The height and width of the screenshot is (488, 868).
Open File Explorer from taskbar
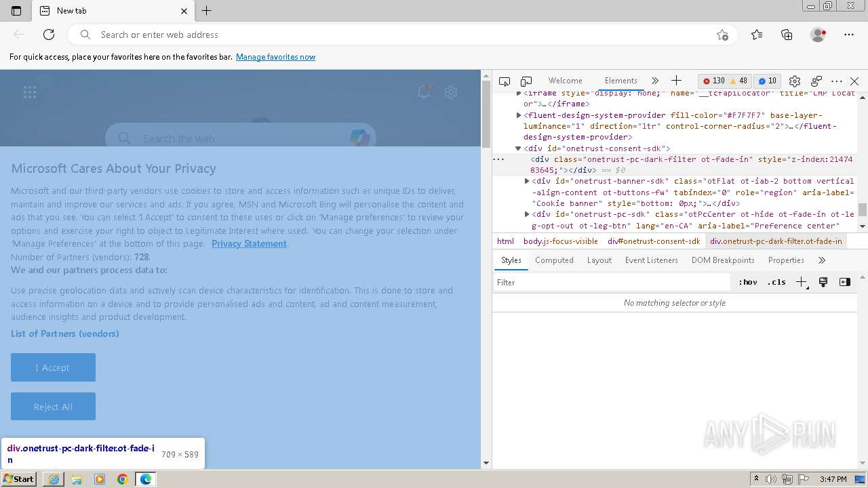coord(77,479)
